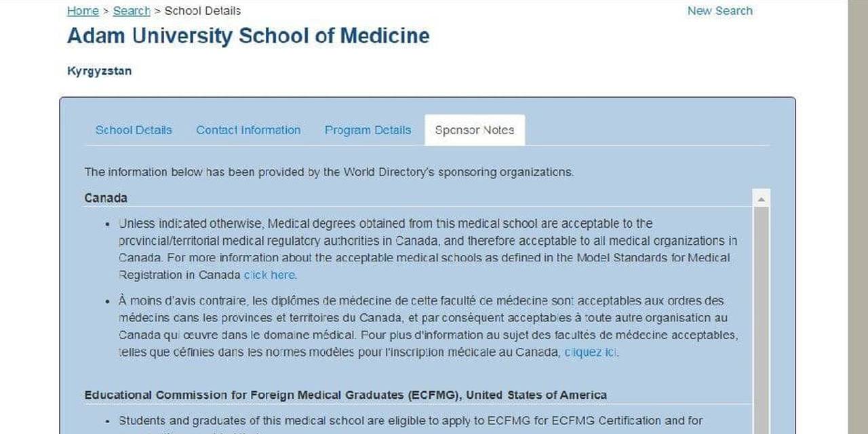Click the ECFMG United States section heading
Image resolution: width=868 pixels, height=434 pixels.
pyautogui.click(x=345, y=395)
